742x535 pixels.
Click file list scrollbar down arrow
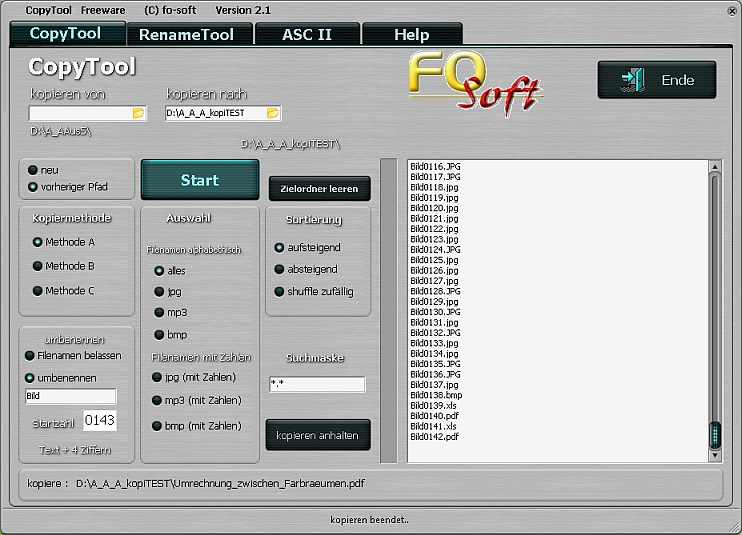tap(715, 456)
